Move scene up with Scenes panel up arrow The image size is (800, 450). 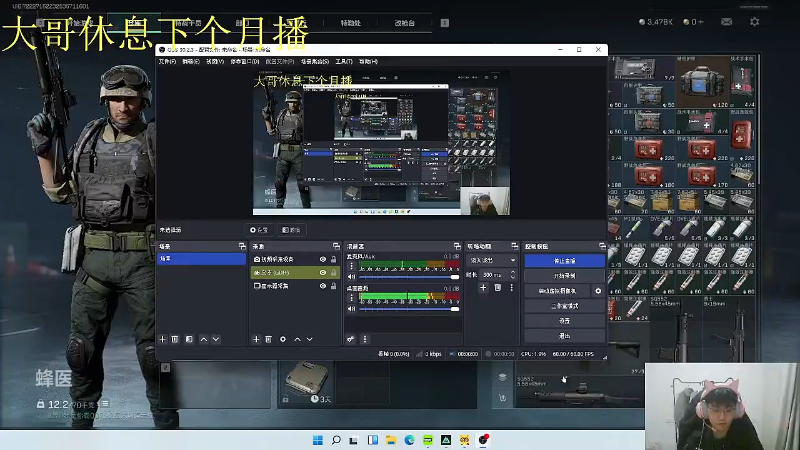click(x=204, y=339)
